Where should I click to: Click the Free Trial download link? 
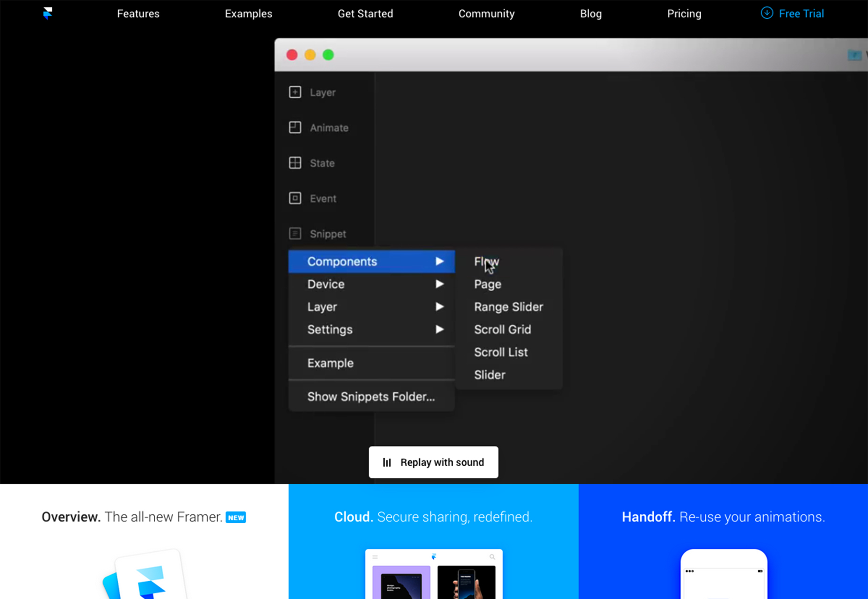(x=792, y=14)
